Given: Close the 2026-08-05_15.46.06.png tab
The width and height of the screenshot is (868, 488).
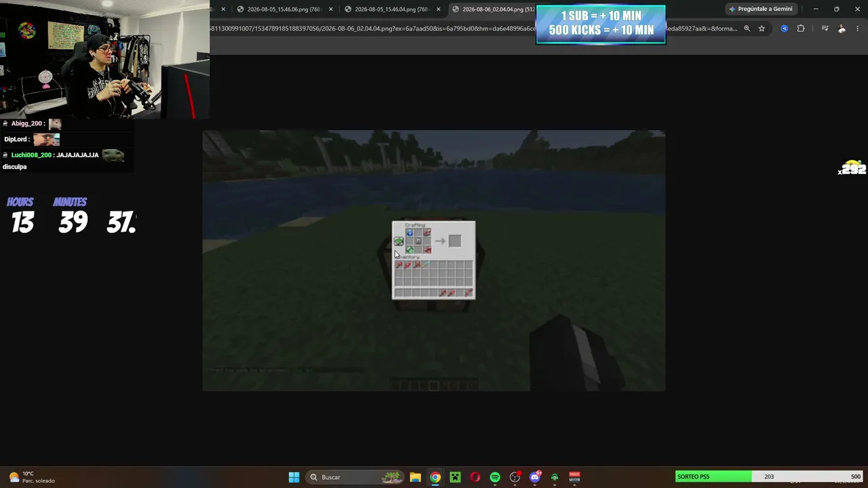Looking at the screenshot, I should 331,9.
